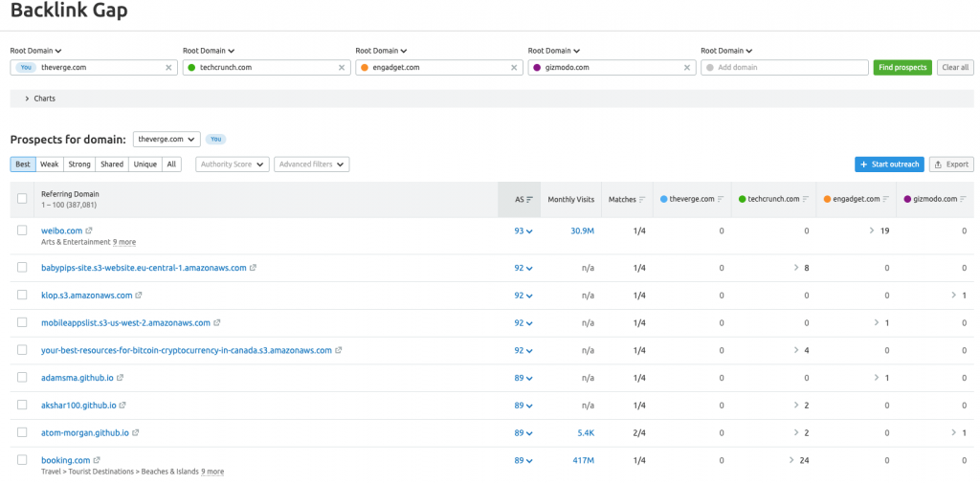Open the Authority Score filter dropdown
This screenshot has height=483, width=980.
(233, 165)
